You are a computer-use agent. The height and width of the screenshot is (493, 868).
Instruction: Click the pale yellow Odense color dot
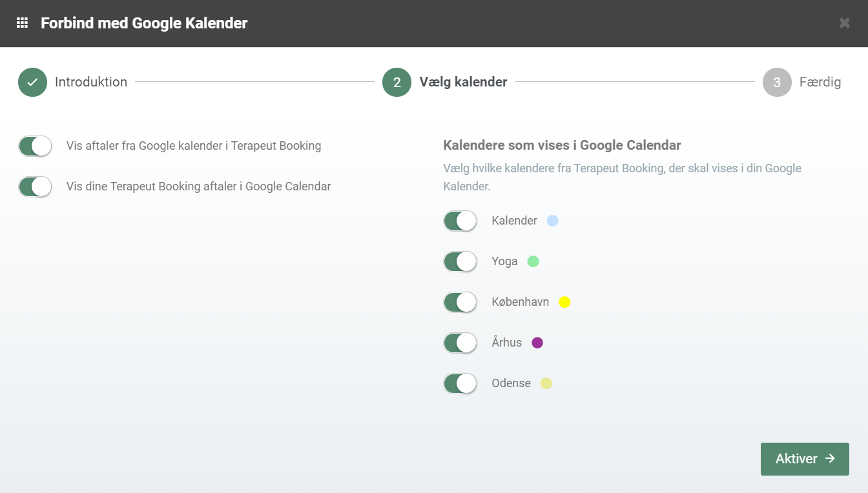[x=546, y=383]
